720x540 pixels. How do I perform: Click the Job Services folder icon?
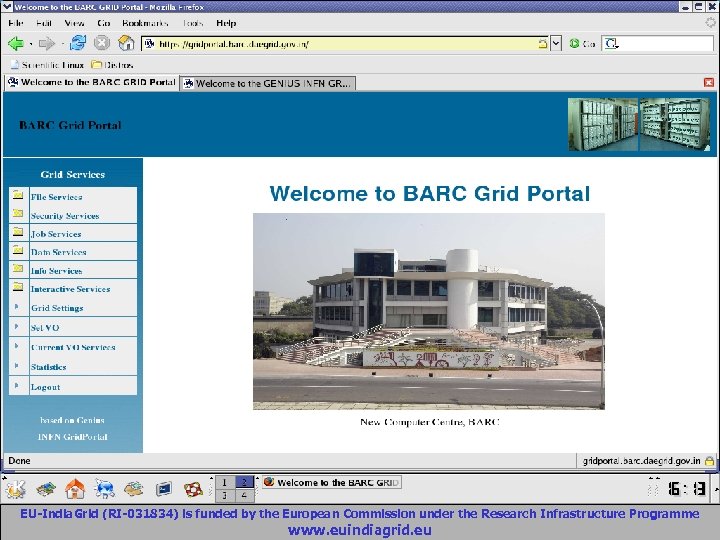(18, 231)
